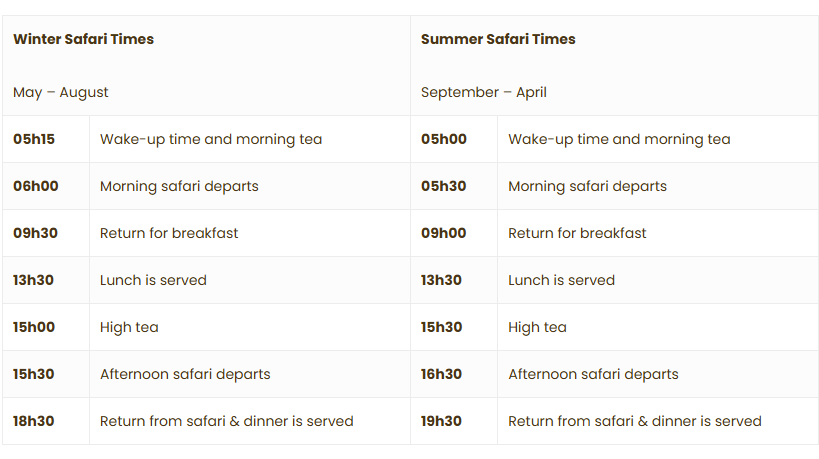Viewport: 819px width, 459px height.
Task: Click the 05h30 time cell
Action: [x=443, y=186]
